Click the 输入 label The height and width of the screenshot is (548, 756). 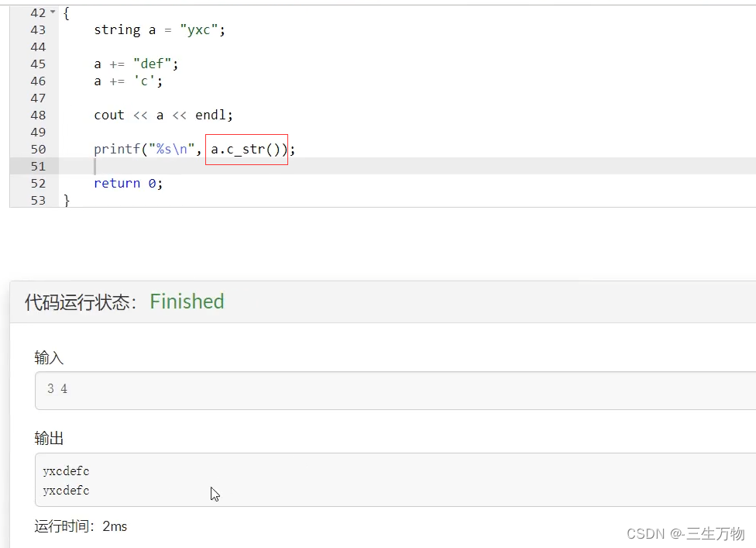coord(49,358)
